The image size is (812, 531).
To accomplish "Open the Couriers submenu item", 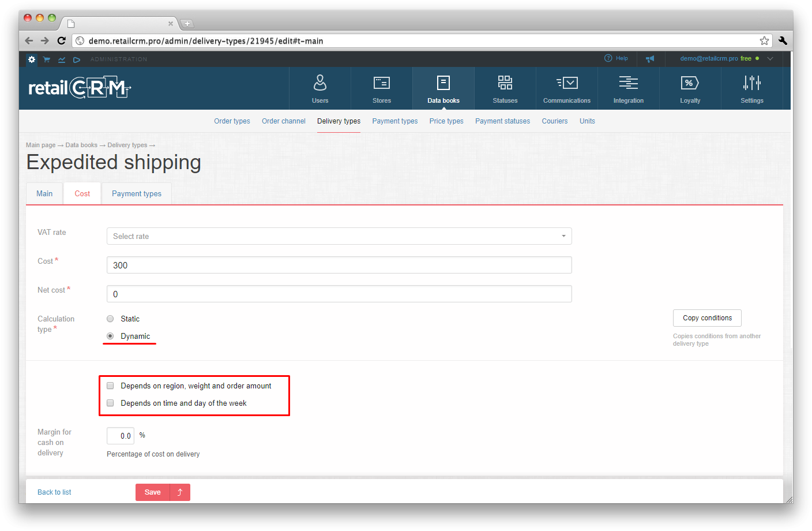I will click(555, 121).
